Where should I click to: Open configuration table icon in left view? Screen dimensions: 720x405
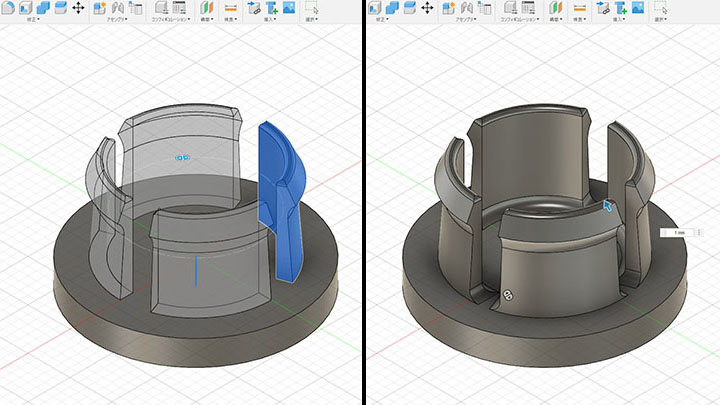[179, 7]
